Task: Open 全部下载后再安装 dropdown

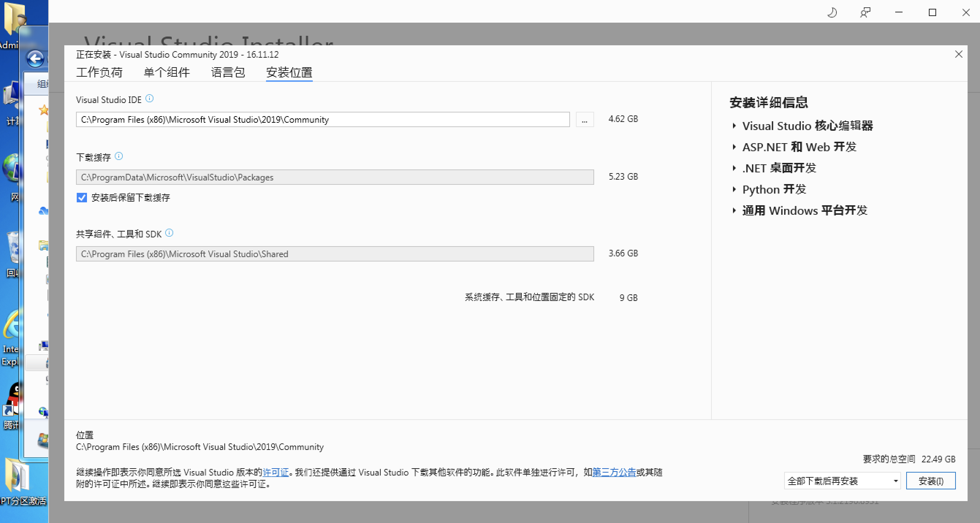Action: [x=842, y=481]
